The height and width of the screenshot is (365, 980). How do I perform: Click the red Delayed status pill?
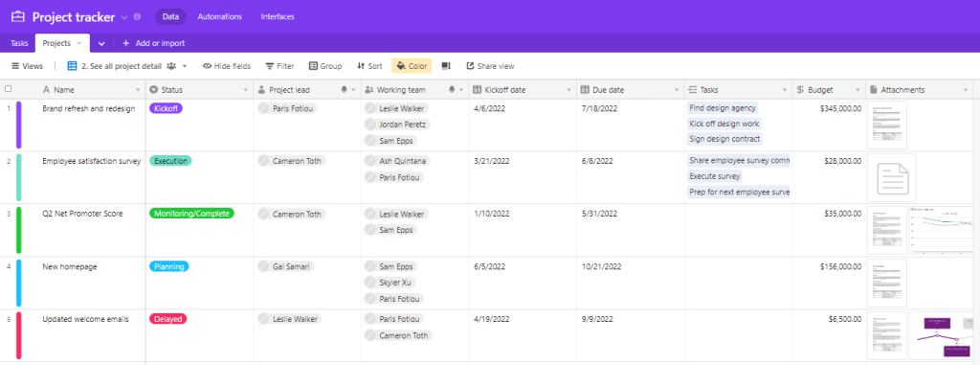tap(168, 319)
